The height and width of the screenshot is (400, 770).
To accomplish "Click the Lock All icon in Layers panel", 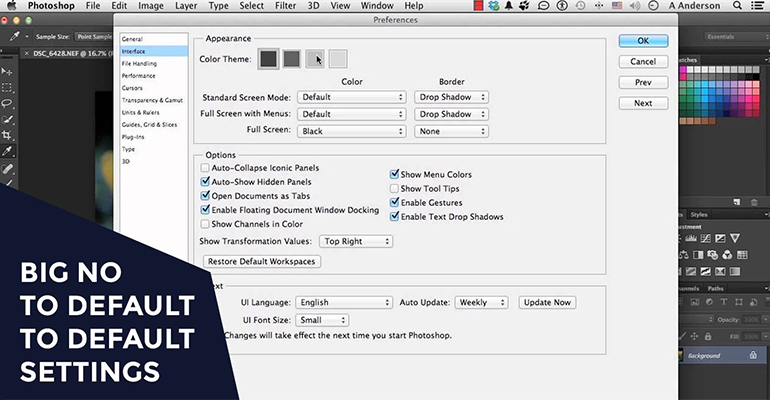I will click(708, 337).
